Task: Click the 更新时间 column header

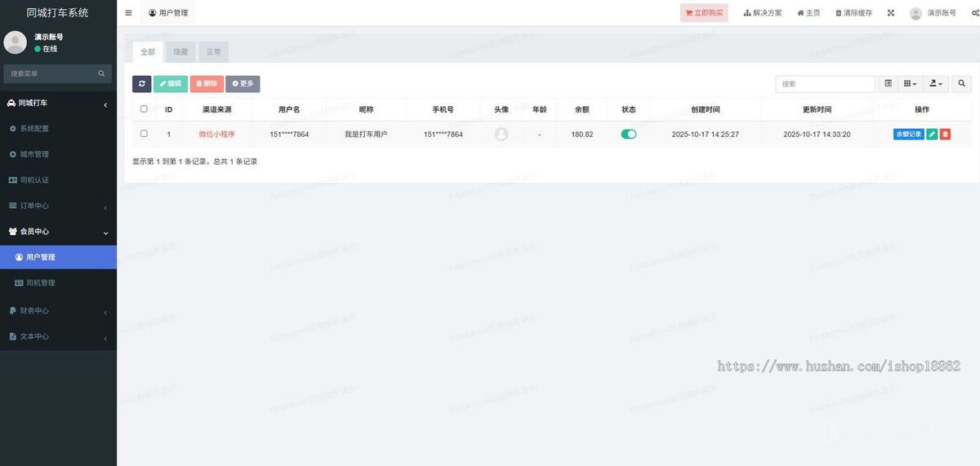Action: tap(817, 109)
